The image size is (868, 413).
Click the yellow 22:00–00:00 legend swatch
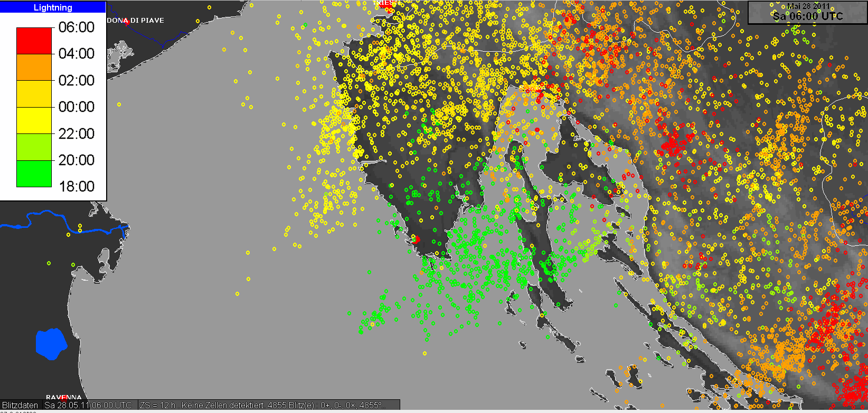[34, 121]
